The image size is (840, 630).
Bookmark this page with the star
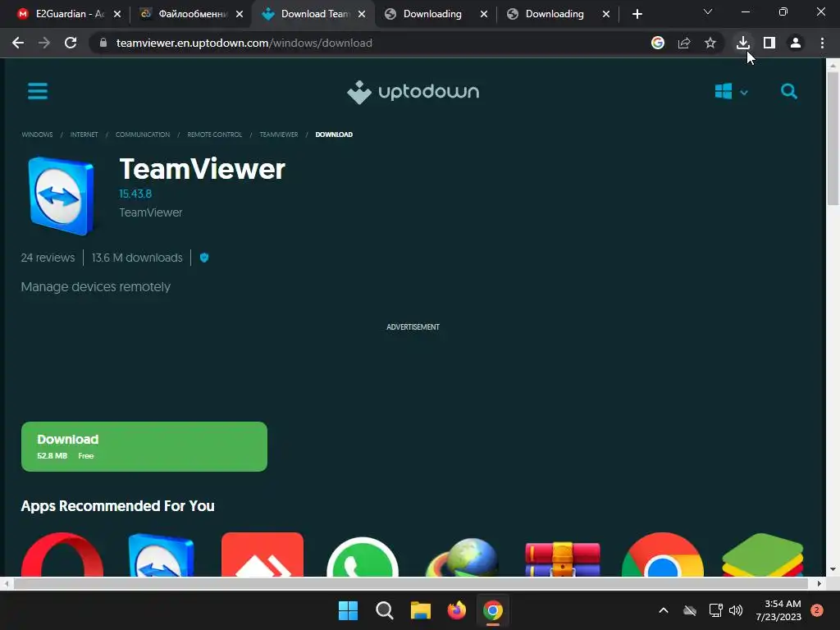click(710, 43)
